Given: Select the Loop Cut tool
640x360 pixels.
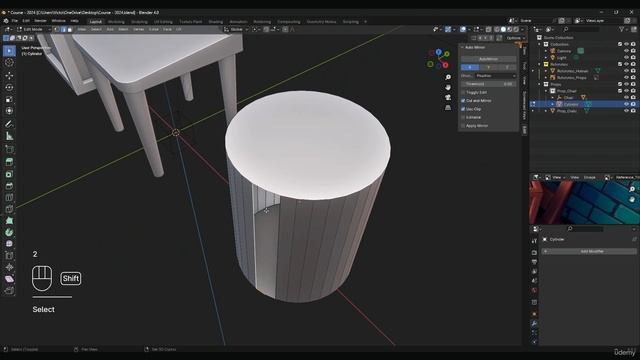Looking at the screenshot, I should tap(9, 198).
